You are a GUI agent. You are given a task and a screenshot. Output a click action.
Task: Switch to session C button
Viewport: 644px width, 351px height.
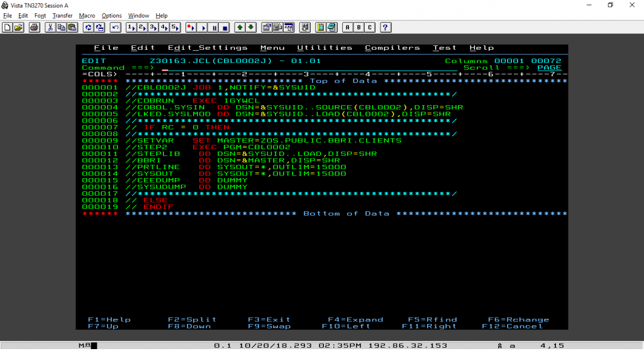point(370,28)
